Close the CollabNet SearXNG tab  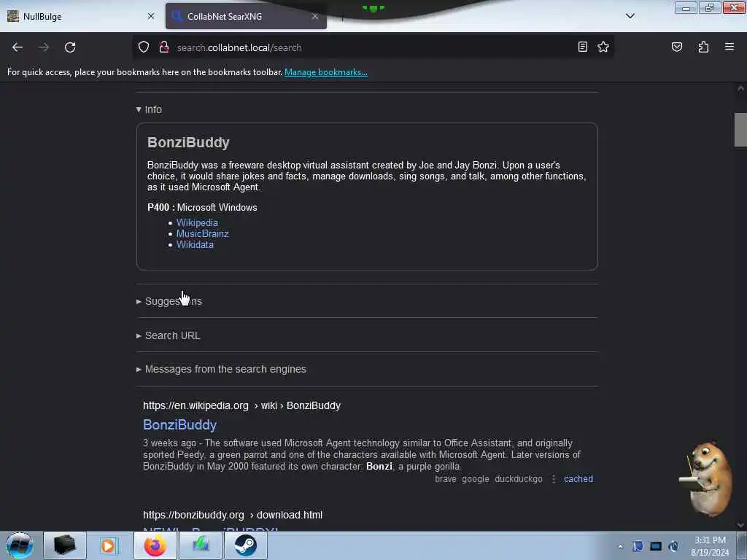click(315, 16)
